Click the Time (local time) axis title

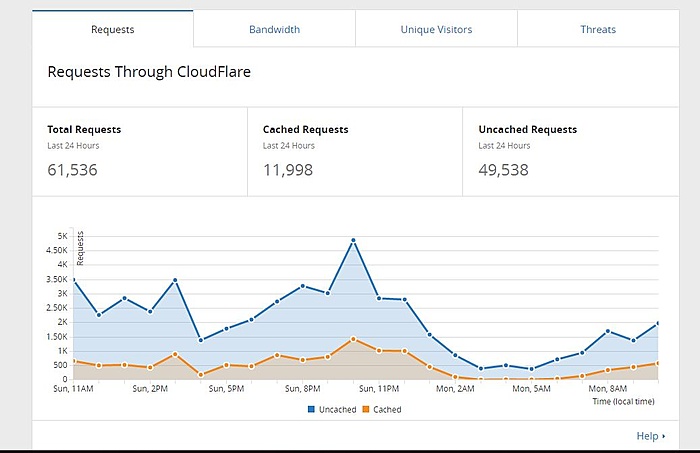click(623, 402)
